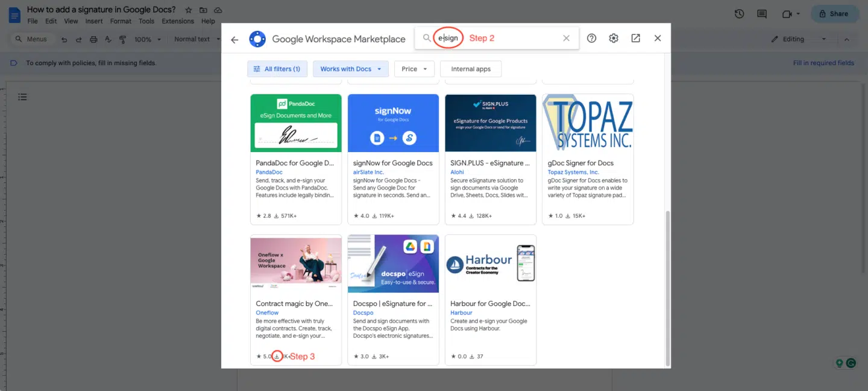Screen dimensions: 868x391
Task: Check the cloud save status icon
Action: point(218,10)
